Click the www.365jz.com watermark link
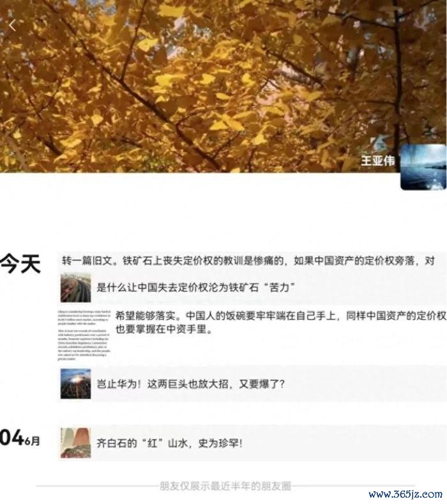The width and height of the screenshot is (447, 504). click(405, 494)
